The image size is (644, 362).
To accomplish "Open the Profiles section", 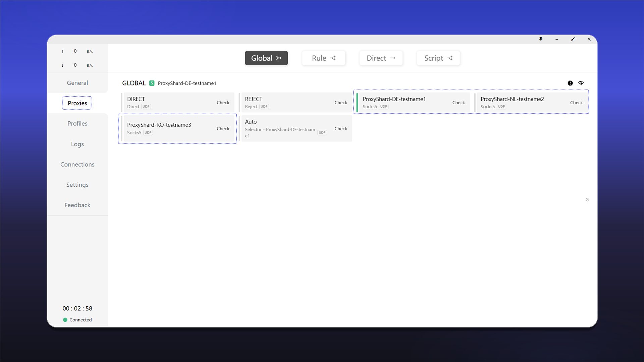I will click(x=77, y=123).
